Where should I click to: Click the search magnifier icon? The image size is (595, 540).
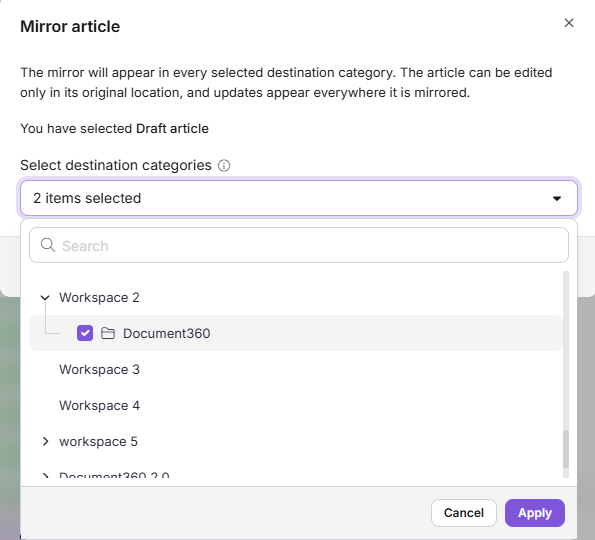click(x=48, y=245)
